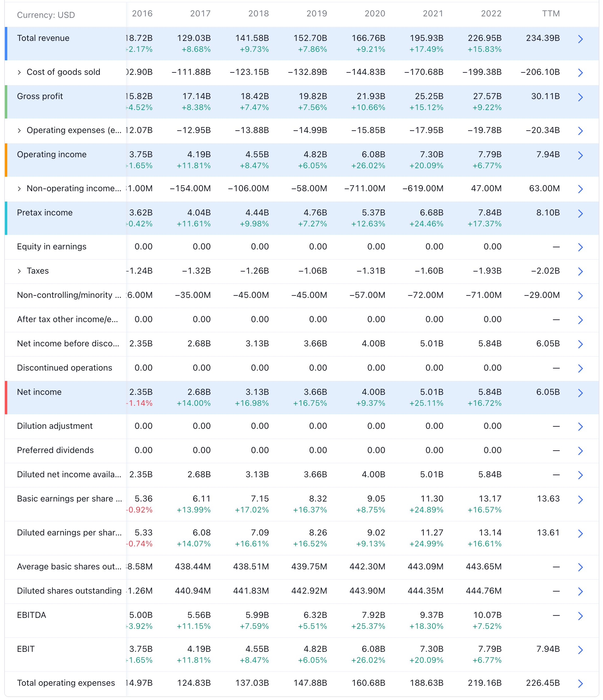This screenshot has height=700, width=603.
Task: Click the red Net income color bar
Action: tap(6, 397)
